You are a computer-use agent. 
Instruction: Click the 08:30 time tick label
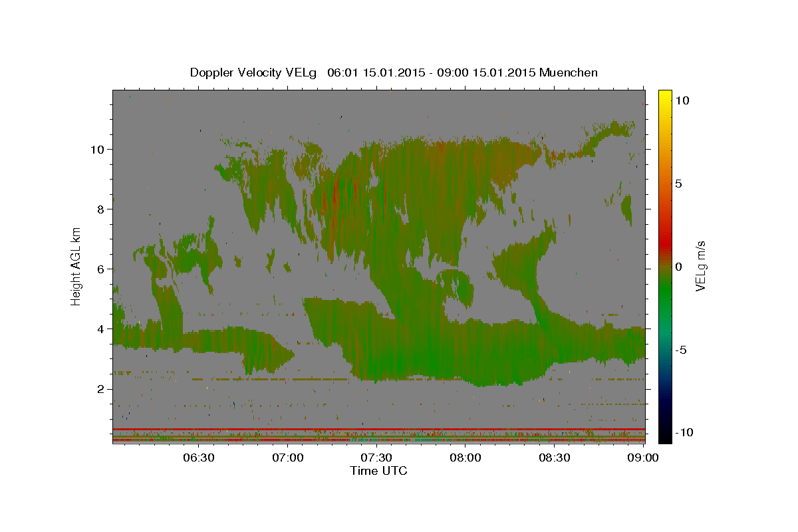[554, 458]
